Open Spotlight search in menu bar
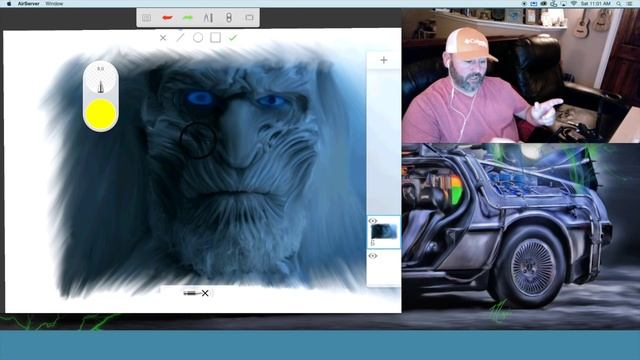Image resolution: width=640 pixels, height=360 pixels. coord(619,4)
